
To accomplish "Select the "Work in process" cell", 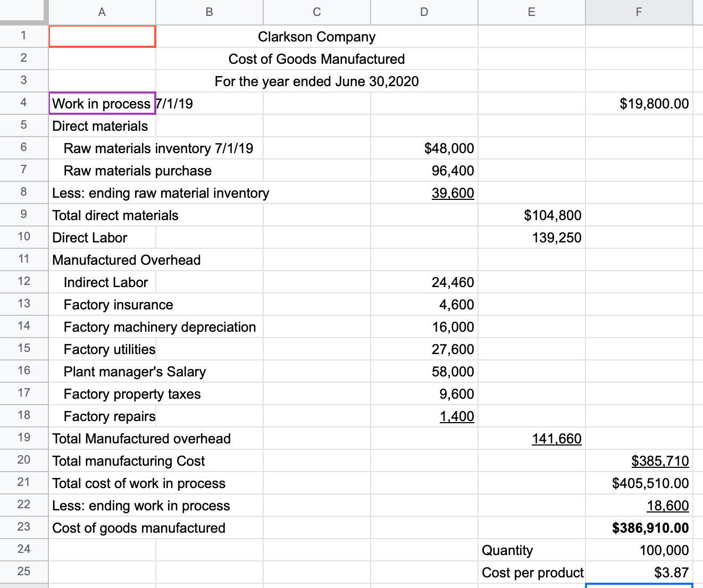I will (102, 103).
